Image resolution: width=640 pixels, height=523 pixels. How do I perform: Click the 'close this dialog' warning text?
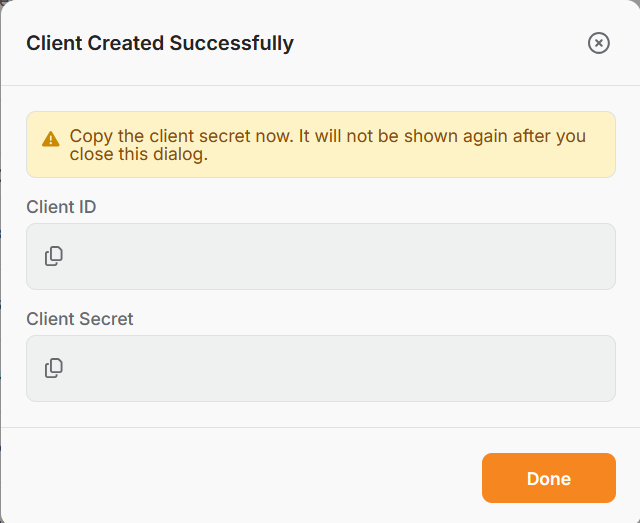click(139, 154)
